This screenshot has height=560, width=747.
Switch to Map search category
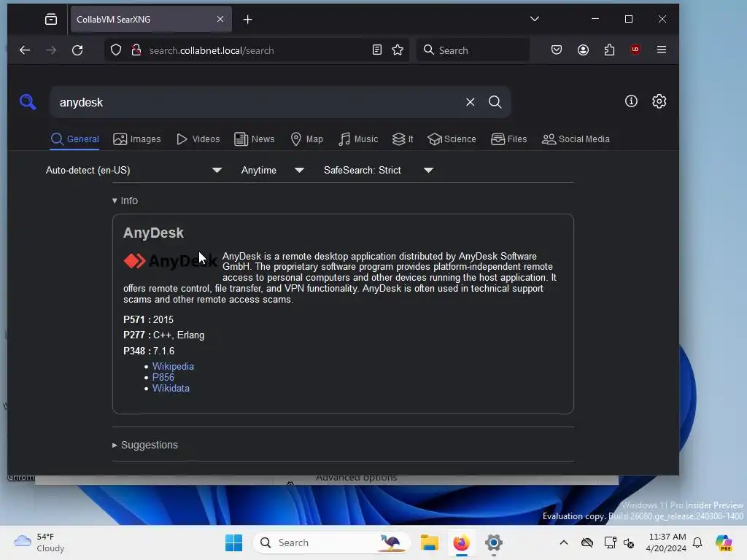click(306, 139)
